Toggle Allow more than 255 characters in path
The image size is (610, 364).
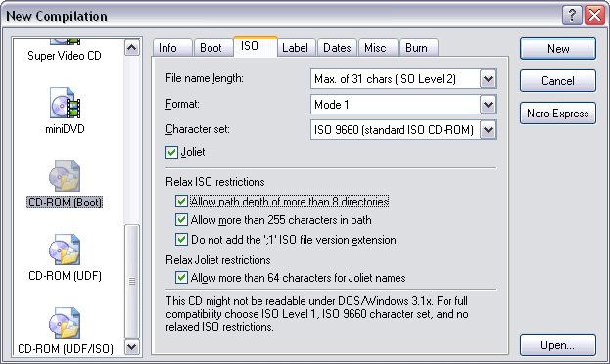[x=181, y=220]
